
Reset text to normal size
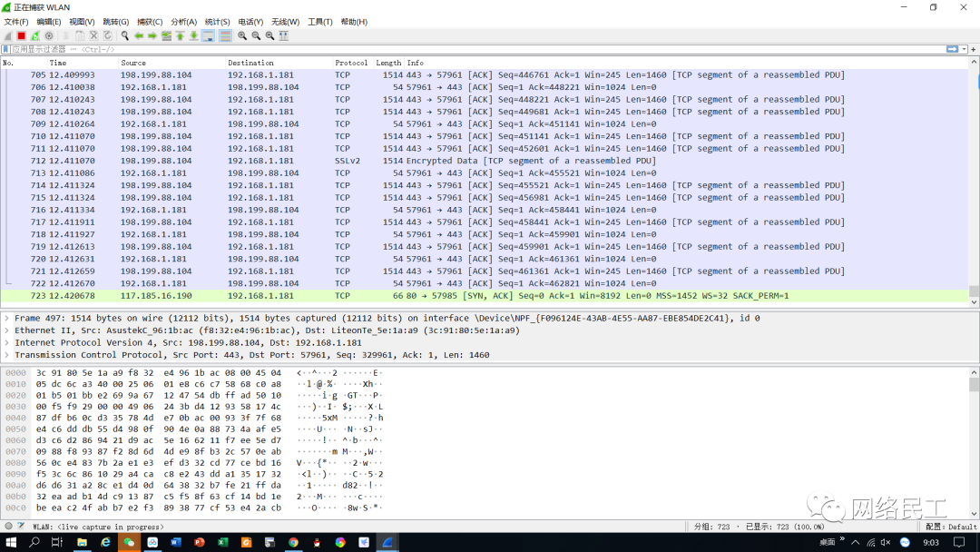click(x=269, y=35)
